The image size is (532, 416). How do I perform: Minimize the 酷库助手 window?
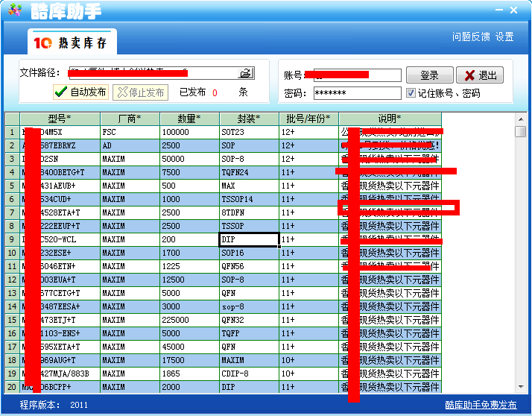(499, 10)
